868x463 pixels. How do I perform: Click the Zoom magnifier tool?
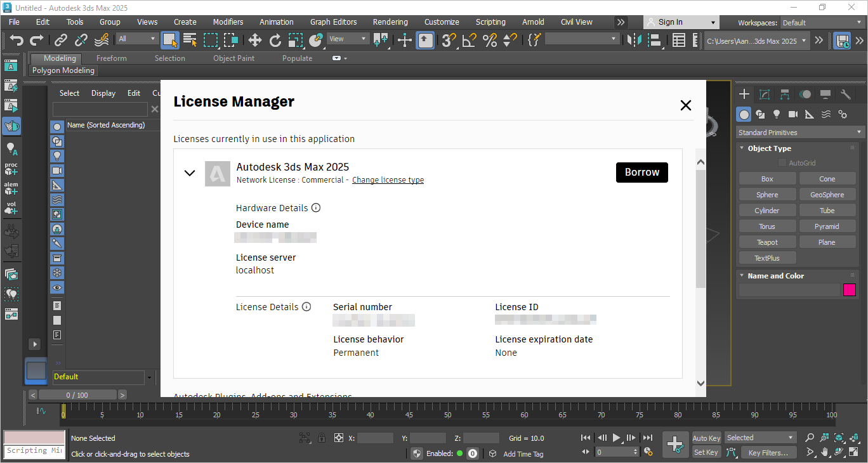[x=810, y=438]
